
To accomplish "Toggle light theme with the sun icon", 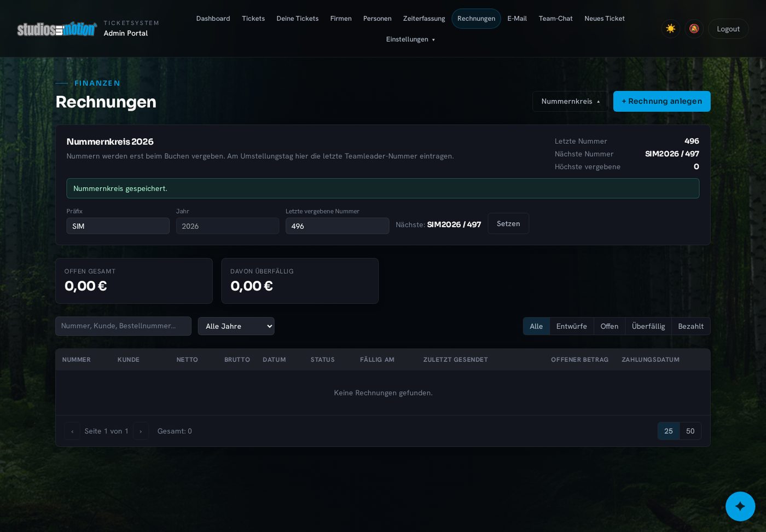I will (671, 28).
